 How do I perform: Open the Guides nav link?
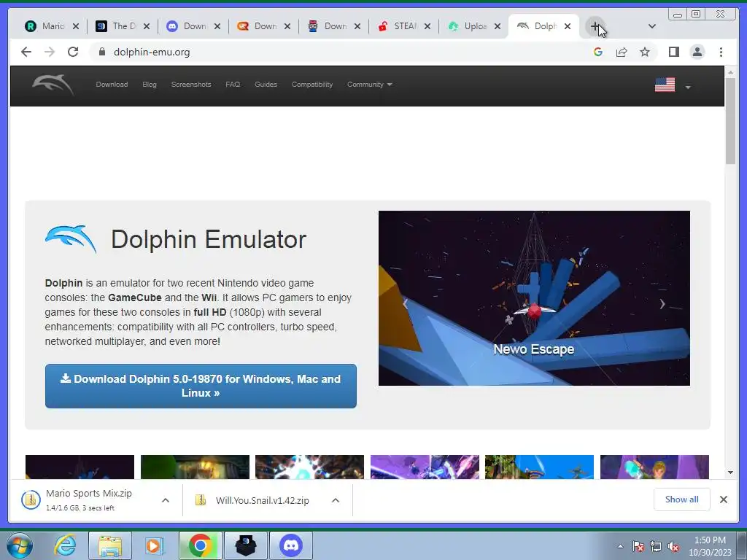point(266,85)
